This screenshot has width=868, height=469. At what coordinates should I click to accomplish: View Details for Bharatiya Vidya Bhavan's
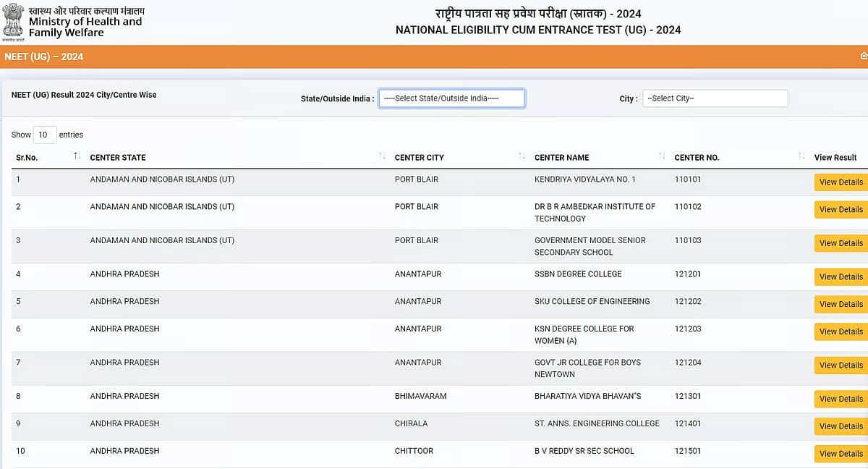841,399
